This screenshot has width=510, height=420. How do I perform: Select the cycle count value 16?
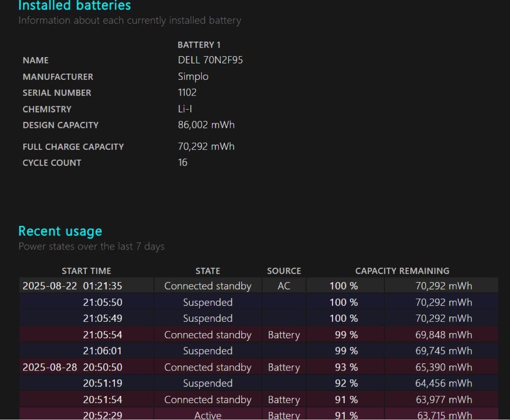[x=183, y=163]
